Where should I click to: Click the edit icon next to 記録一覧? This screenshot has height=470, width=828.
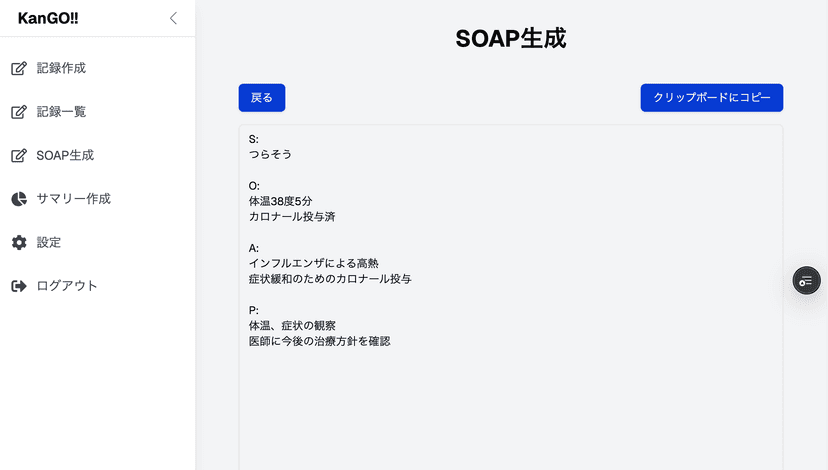click(19, 112)
